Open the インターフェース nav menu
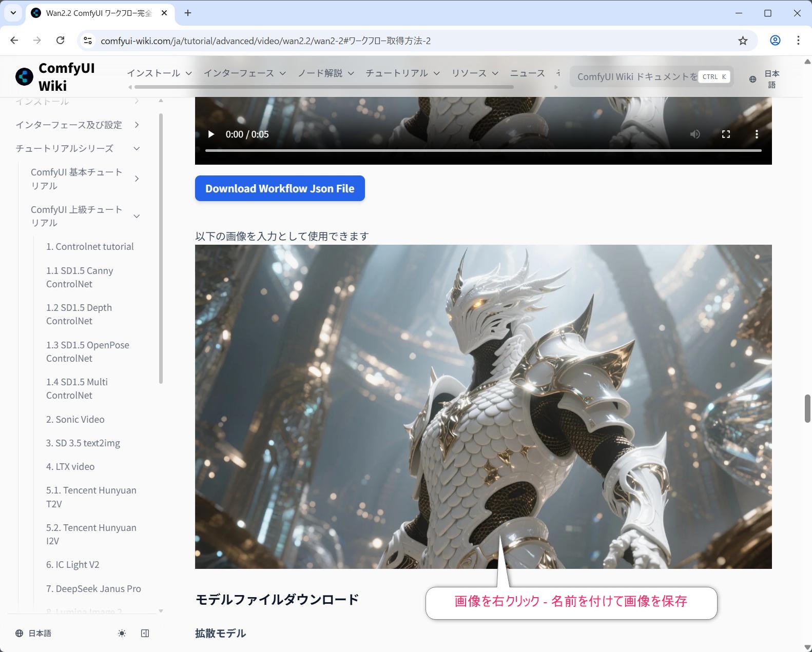The width and height of the screenshot is (812, 652). tap(244, 73)
